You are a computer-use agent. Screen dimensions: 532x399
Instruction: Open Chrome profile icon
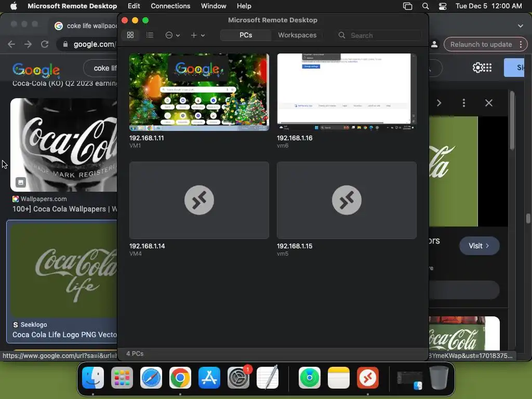point(434,45)
